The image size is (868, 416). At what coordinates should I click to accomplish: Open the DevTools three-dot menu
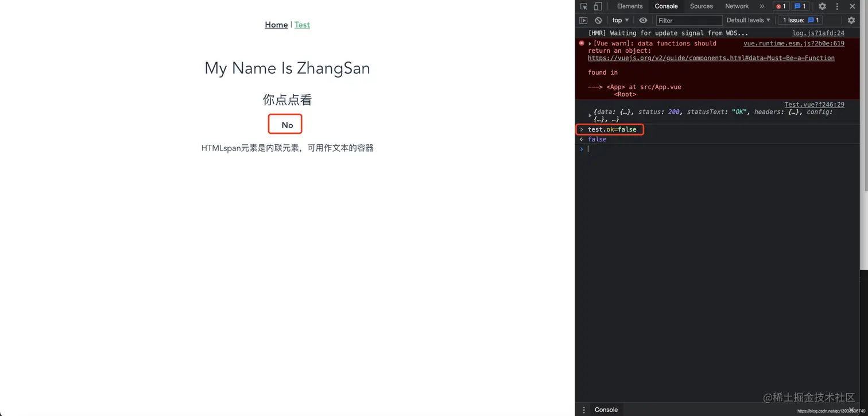pyautogui.click(x=837, y=6)
